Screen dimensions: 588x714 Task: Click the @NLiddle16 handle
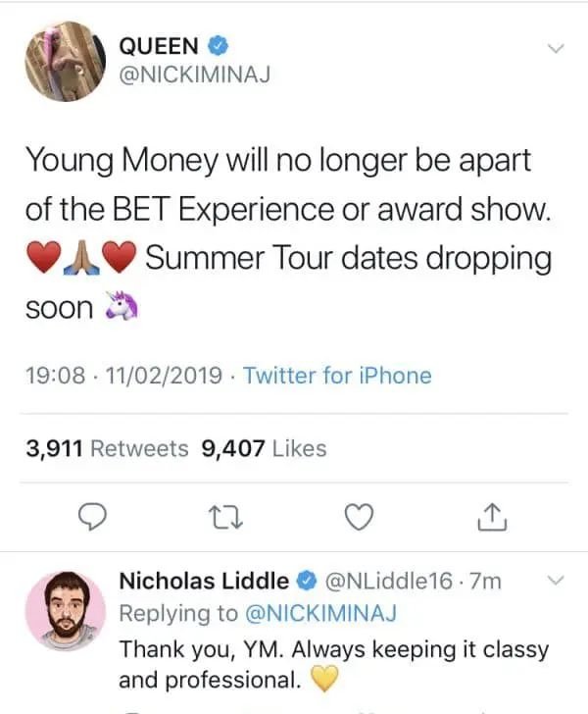pos(390,581)
